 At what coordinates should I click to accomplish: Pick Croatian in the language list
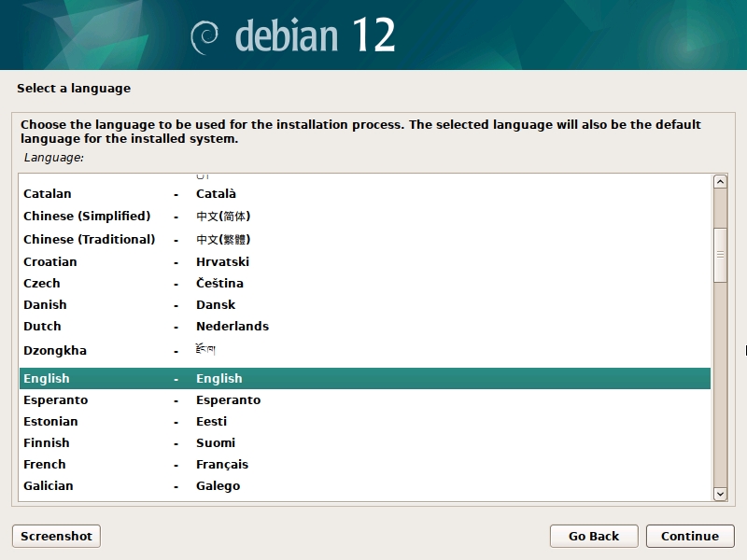coord(50,262)
